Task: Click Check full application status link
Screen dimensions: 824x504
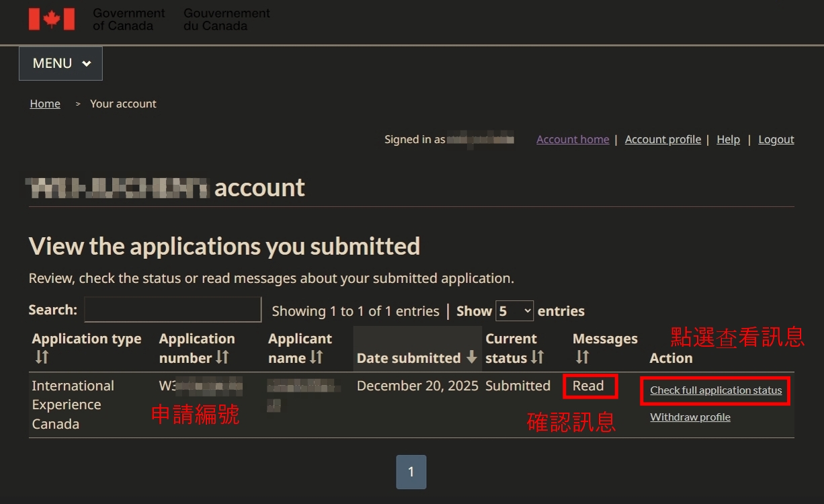Action: pos(716,390)
